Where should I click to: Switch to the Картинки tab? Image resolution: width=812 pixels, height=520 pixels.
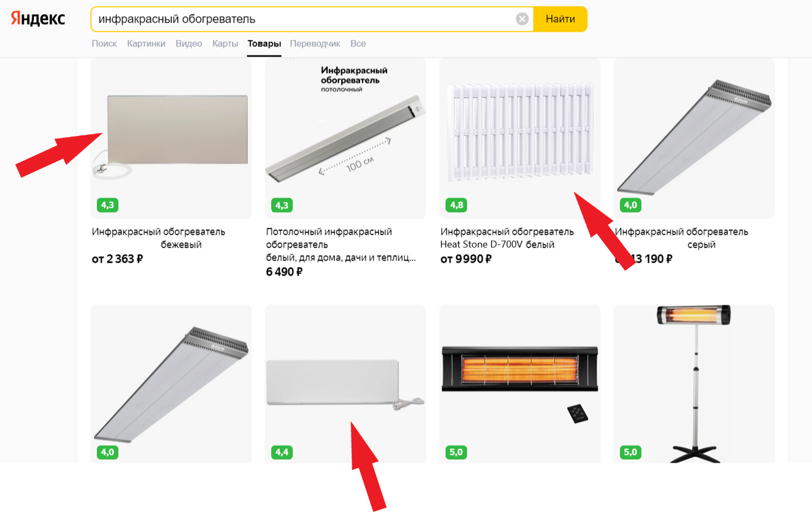coord(146,43)
